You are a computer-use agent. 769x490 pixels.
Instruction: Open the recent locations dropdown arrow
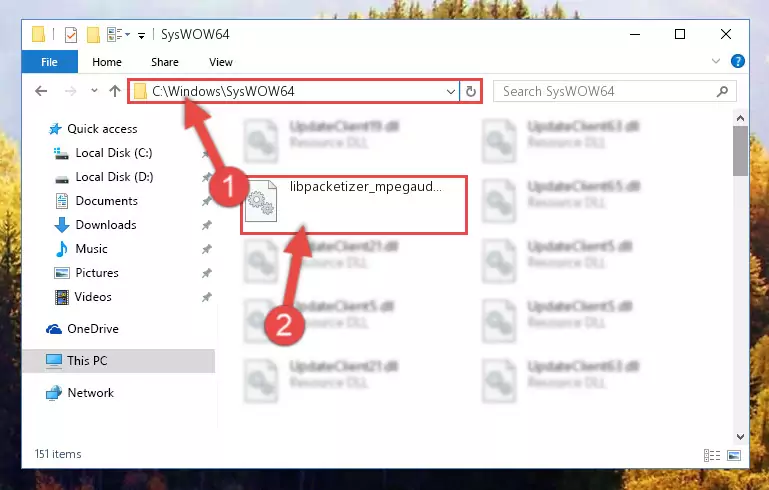pyautogui.click(x=94, y=91)
